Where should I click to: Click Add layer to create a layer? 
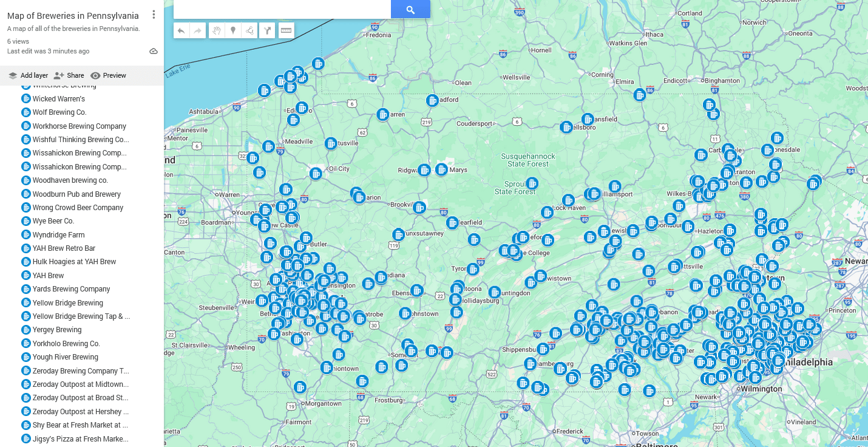28,75
